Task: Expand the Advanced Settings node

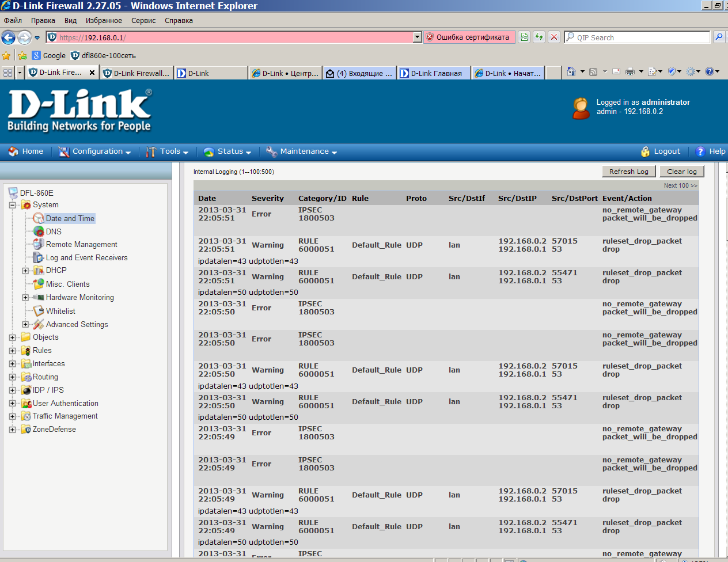Action: tap(25, 325)
